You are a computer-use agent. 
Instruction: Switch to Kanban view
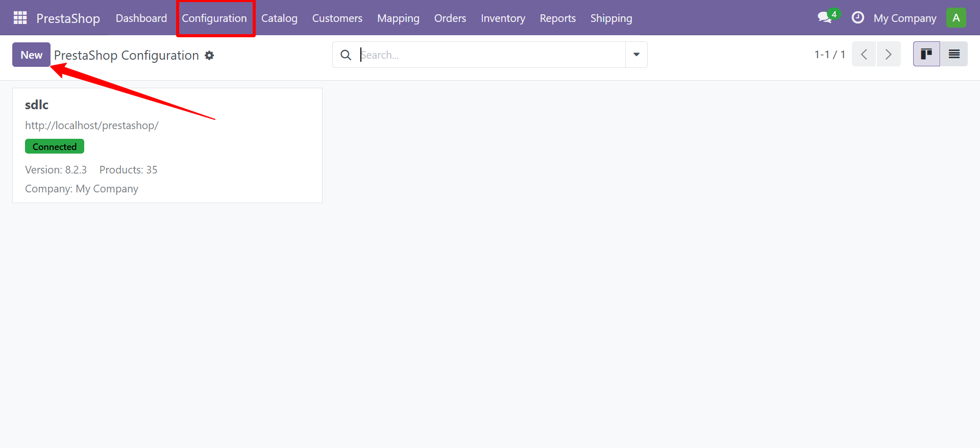point(926,54)
